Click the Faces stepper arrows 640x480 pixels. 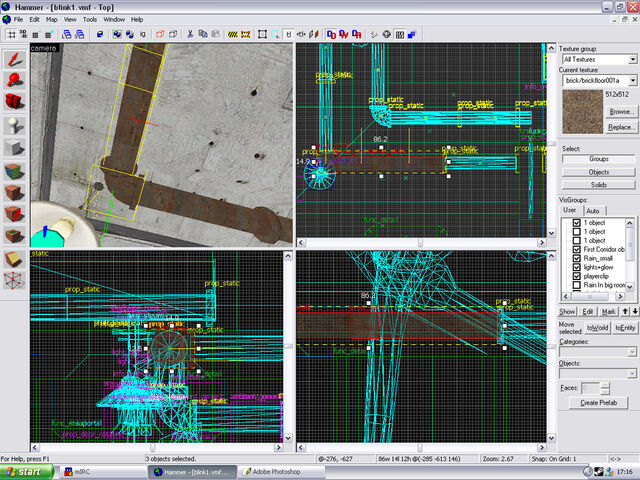(605, 388)
